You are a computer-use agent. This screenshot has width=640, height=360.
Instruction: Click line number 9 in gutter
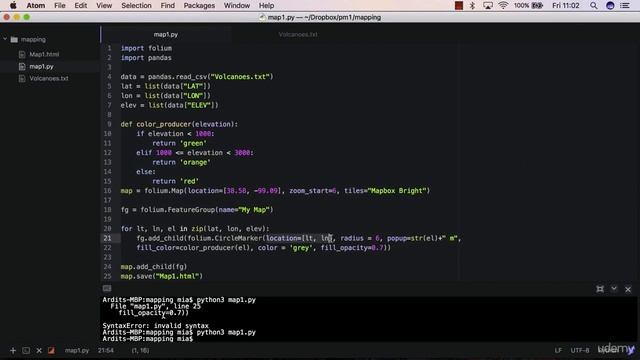coord(109,124)
